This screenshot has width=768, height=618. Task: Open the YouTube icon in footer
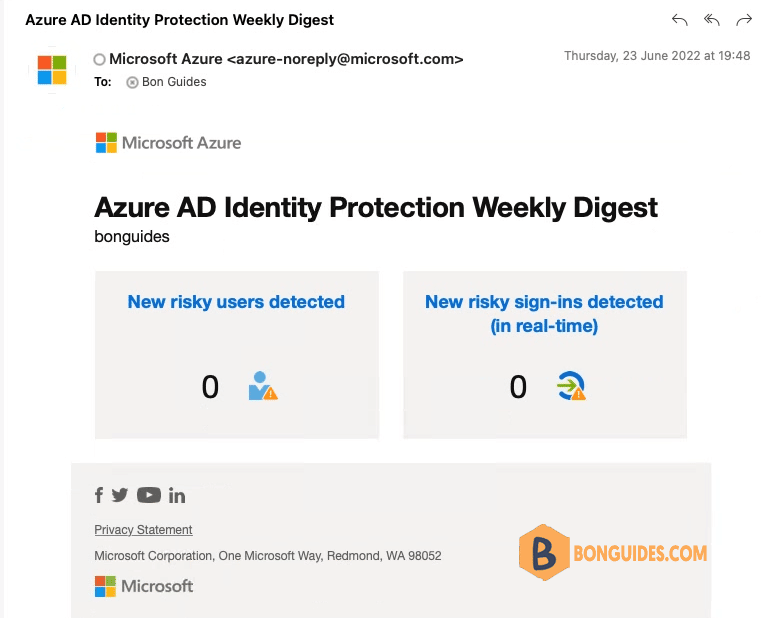[x=149, y=495]
